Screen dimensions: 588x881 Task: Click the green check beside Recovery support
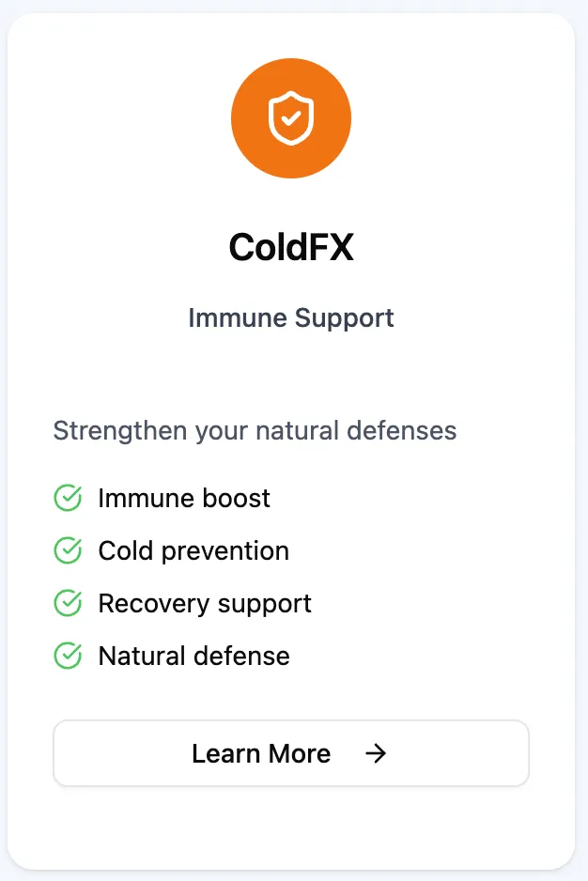68,603
